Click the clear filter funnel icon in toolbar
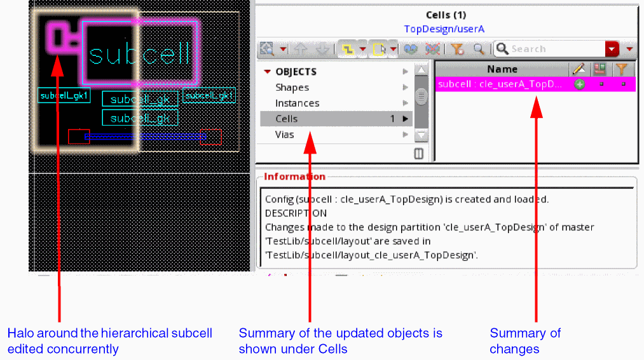 point(457,49)
